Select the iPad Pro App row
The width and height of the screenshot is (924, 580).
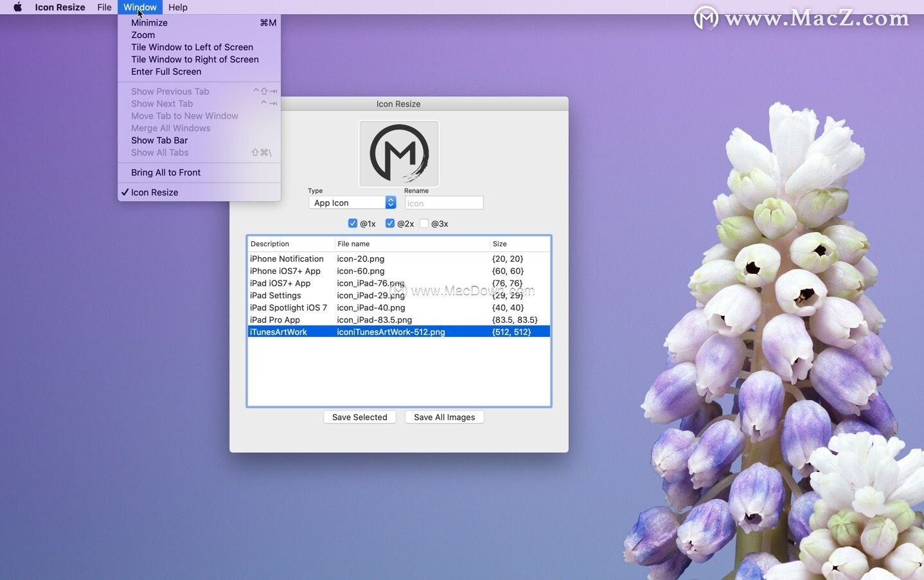click(398, 320)
